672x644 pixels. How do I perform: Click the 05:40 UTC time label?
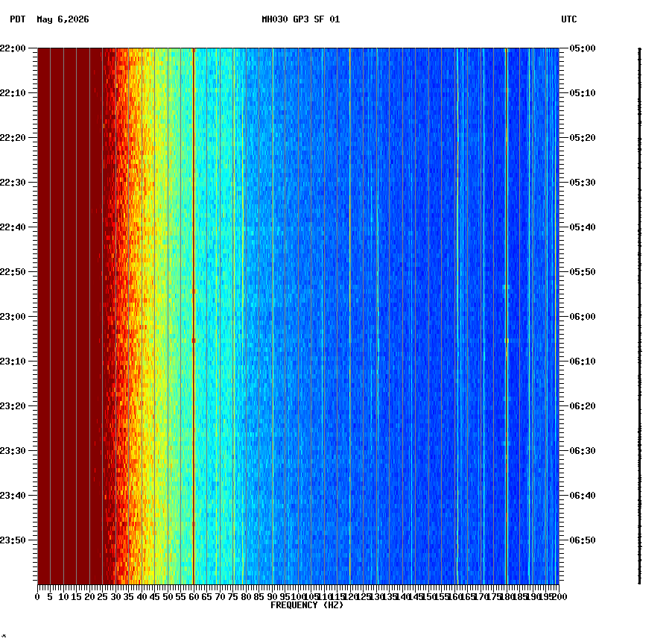(583, 227)
